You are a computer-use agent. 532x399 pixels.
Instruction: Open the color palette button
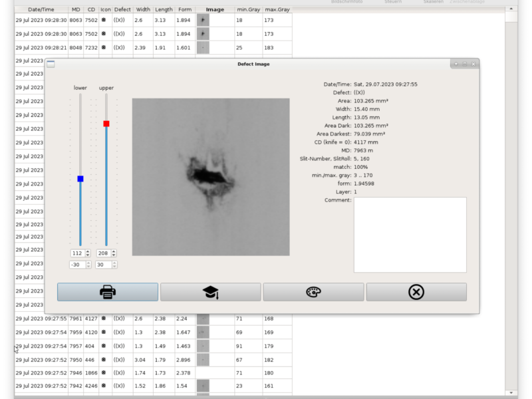click(x=313, y=292)
